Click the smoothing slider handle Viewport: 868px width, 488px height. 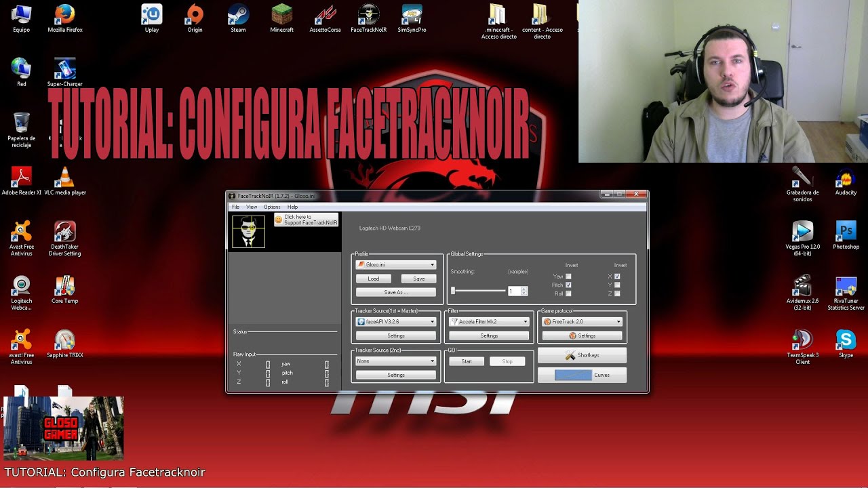click(453, 291)
